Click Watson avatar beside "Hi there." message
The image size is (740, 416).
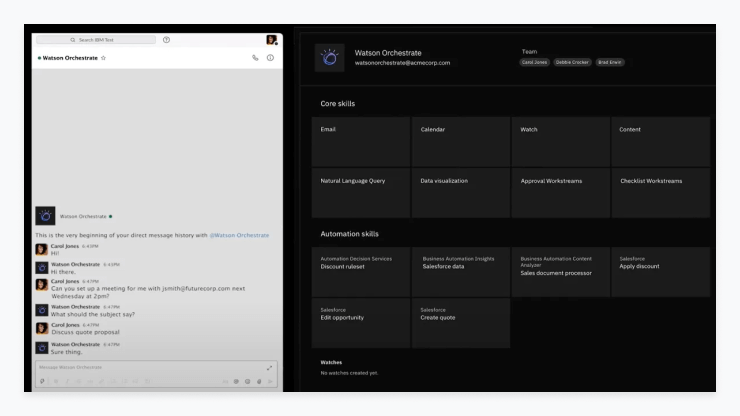click(x=42, y=268)
